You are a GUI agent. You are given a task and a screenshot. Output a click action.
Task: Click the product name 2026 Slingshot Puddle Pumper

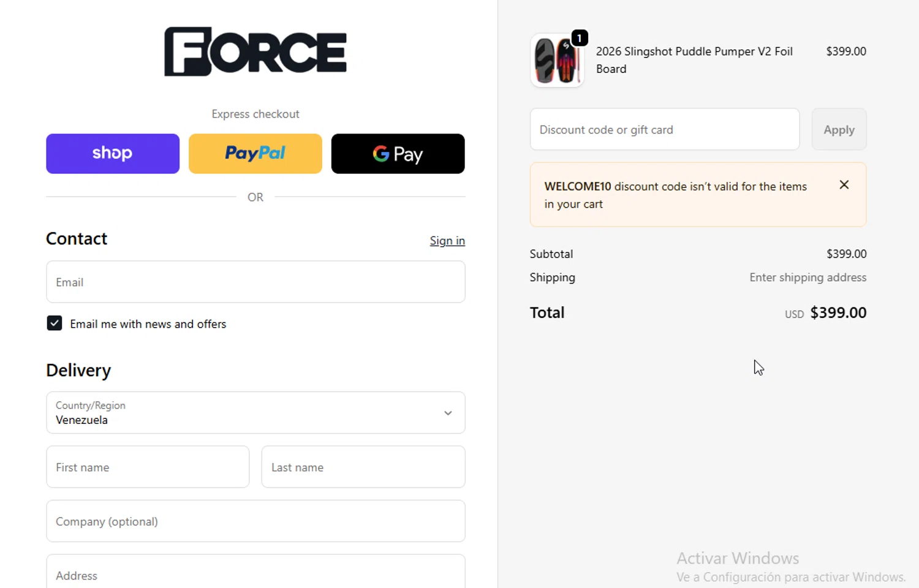click(x=694, y=60)
